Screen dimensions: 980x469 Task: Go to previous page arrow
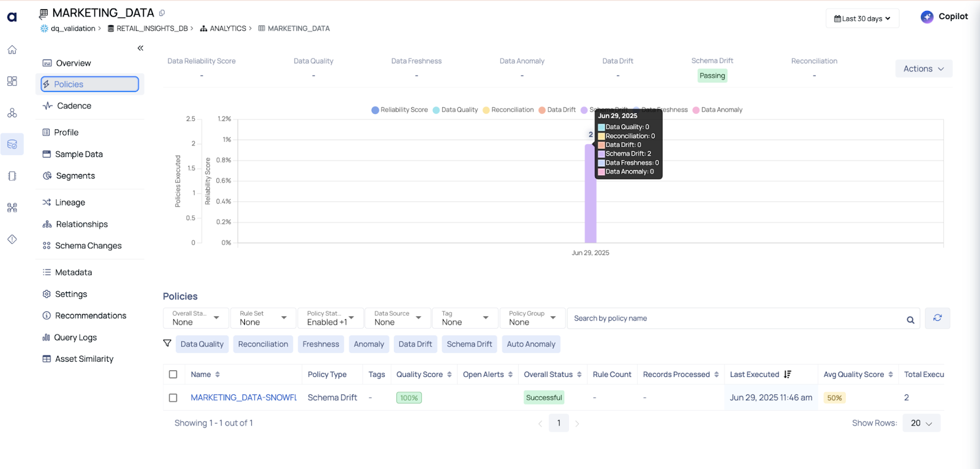click(x=540, y=423)
